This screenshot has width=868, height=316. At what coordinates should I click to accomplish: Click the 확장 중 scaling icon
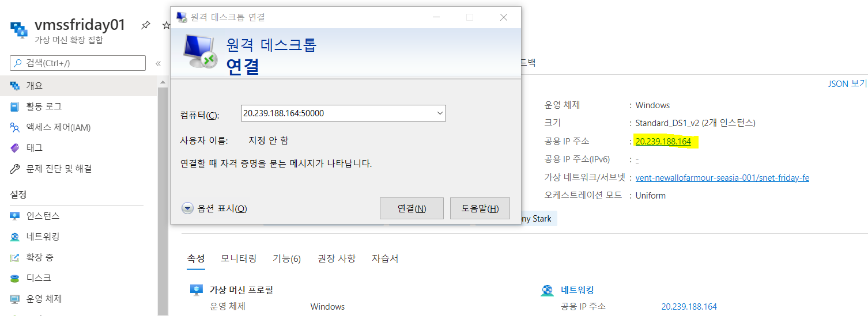pos(16,257)
